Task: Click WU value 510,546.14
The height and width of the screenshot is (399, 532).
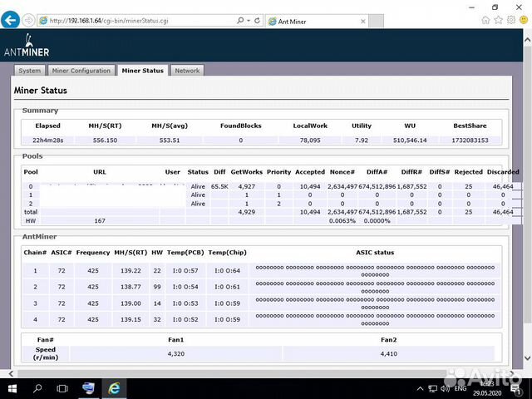Action: coord(410,140)
